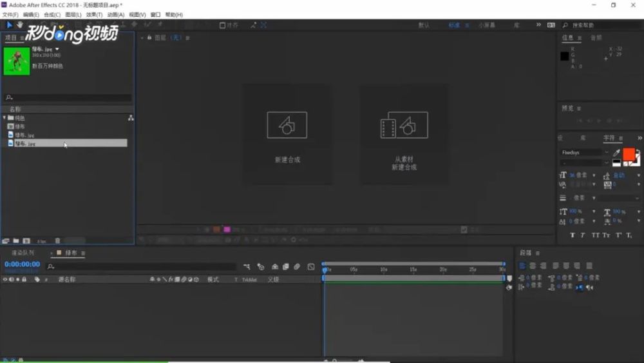Click the Draft 3D icon in timeline
The image size is (644, 363).
pyautogui.click(x=260, y=267)
